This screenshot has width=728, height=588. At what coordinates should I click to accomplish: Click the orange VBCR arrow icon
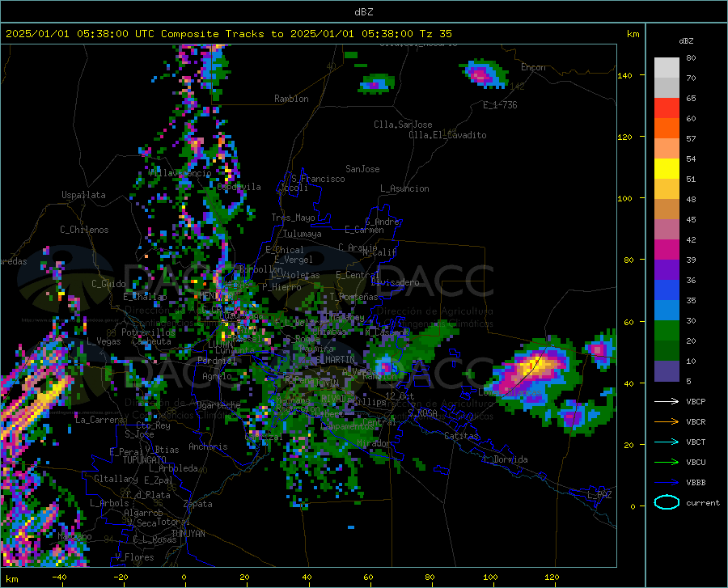(667, 421)
